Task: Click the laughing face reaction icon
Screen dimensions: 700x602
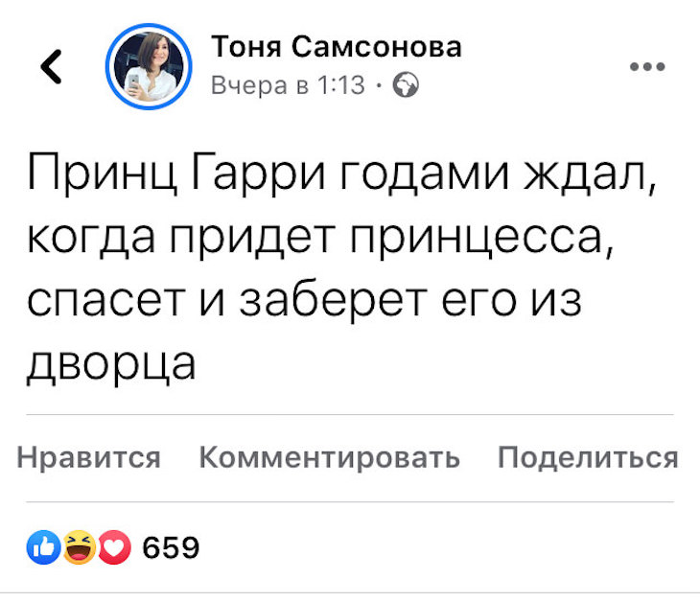Action: [79, 547]
